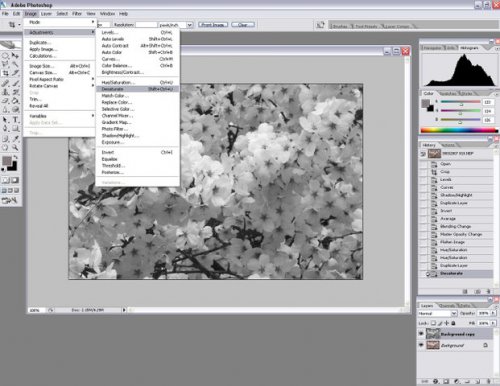
Task: Click delete current state trash in History
Action: point(488,291)
